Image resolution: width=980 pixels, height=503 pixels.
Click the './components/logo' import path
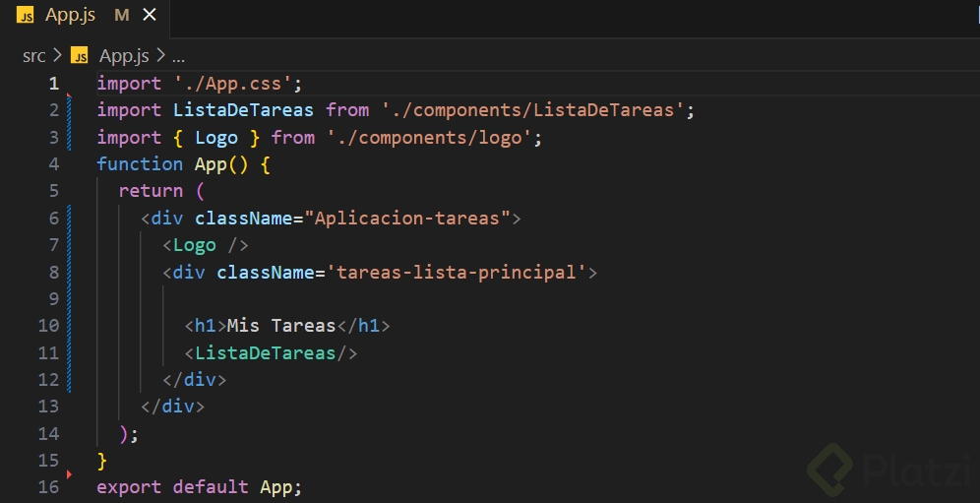pyautogui.click(x=429, y=137)
